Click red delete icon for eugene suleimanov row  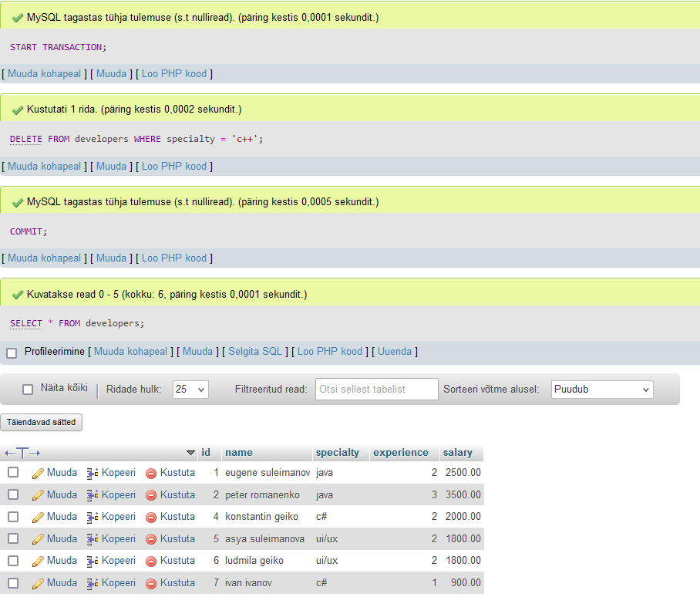tap(151, 473)
